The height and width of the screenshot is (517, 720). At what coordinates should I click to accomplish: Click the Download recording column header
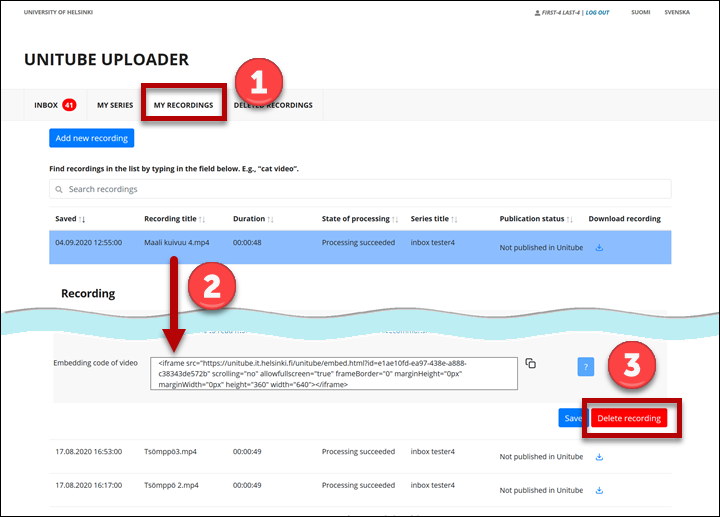coord(624,219)
